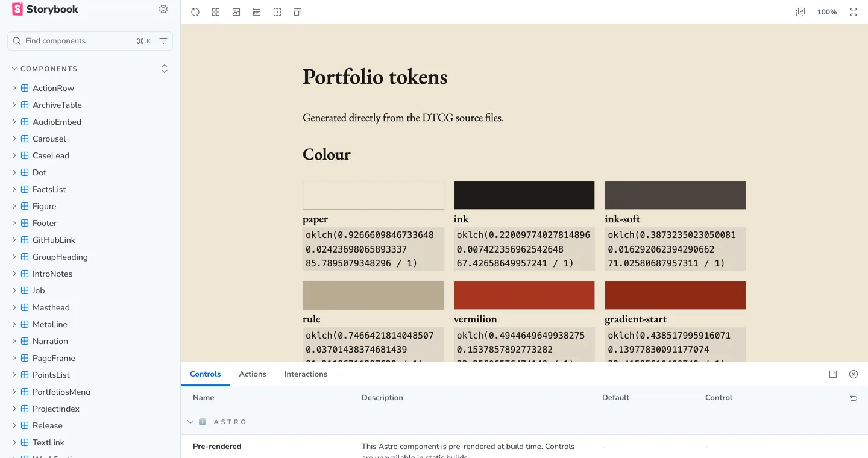This screenshot has height=458, width=868.
Task: Open the backgrounds picker icon
Action: click(236, 12)
